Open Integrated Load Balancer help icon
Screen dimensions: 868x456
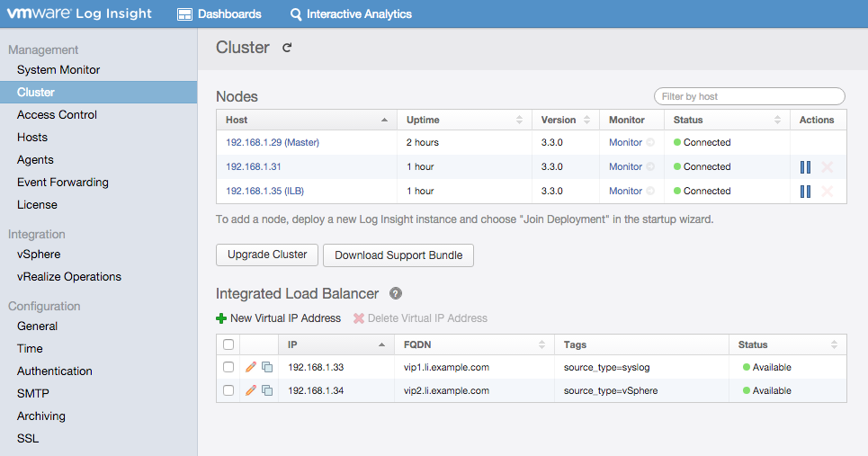point(396,294)
